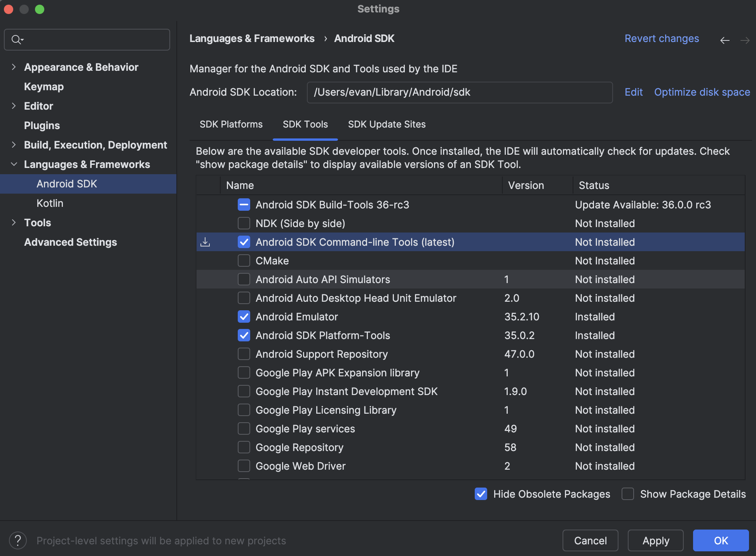The width and height of the screenshot is (756, 556).
Task: Click Head Unit Emulator version 2.0
Action: [x=512, y=298]
